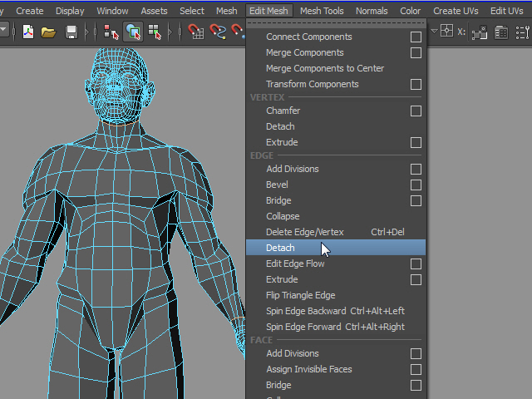The height and width of the screenshot is (399, 532).
Task: Choose Detach under the Edge section
Action: 280,248
